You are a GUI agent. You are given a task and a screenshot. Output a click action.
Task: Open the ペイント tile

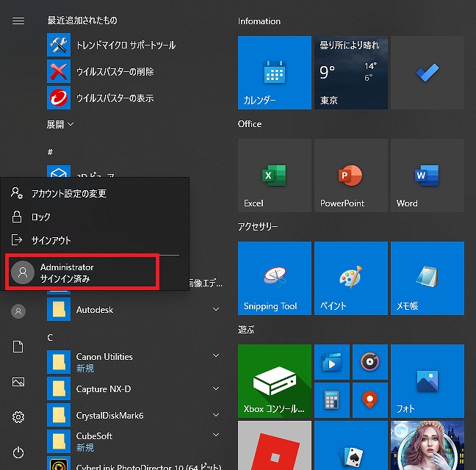351,278
